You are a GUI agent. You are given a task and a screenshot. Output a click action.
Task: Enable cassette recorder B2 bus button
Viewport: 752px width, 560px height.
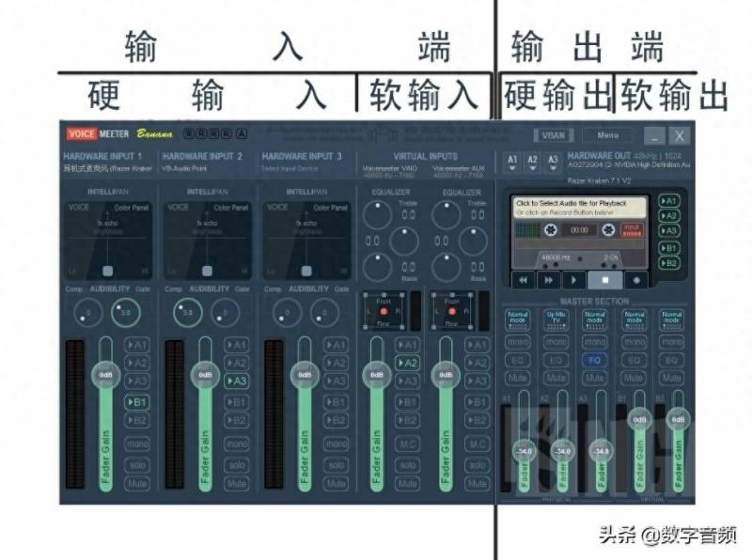(669, 263)
